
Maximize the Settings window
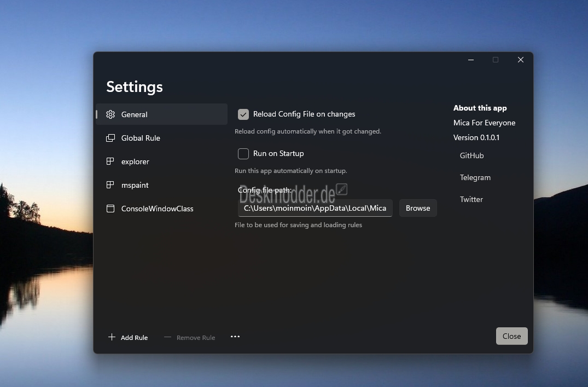pyautogui.click(x=496, y=60)
